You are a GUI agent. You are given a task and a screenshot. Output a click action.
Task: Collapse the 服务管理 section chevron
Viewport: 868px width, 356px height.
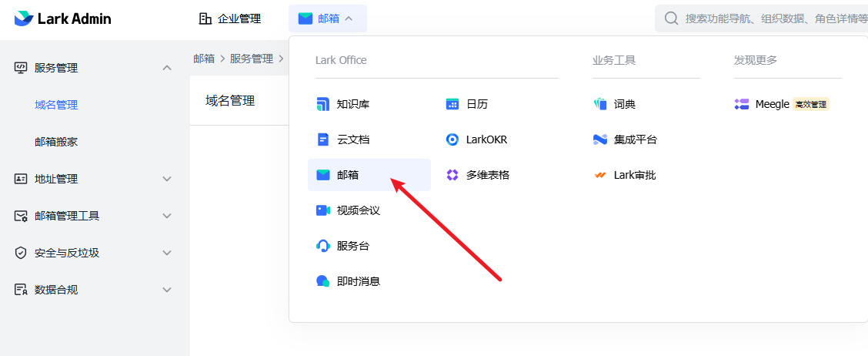pyautogui.click(x=167, y=68)
